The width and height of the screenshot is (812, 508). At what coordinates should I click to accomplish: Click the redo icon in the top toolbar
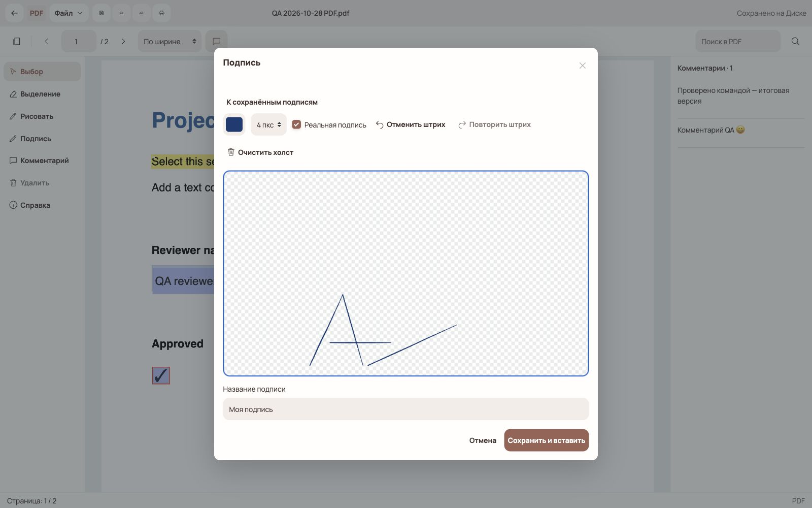click(x=141, y=13)
